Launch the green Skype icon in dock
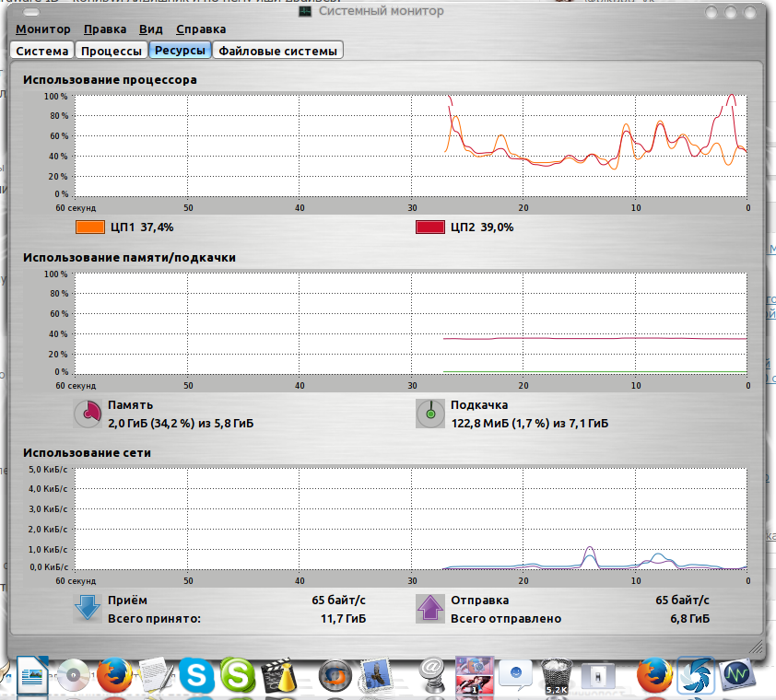Viewport: 776px width, 700px height. [239, 677]
